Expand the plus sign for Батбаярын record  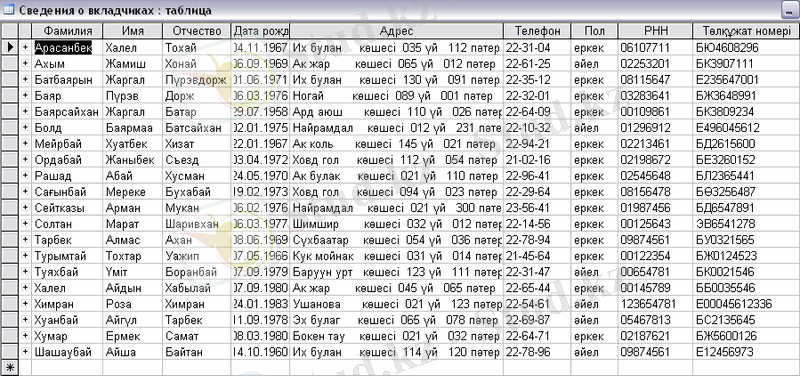[x=26, y=80]
